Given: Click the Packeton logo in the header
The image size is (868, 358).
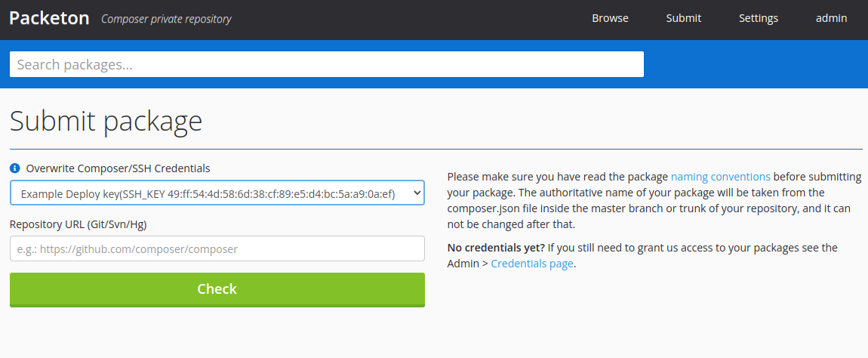Looking at the screenshot, I should pos(49,18).
